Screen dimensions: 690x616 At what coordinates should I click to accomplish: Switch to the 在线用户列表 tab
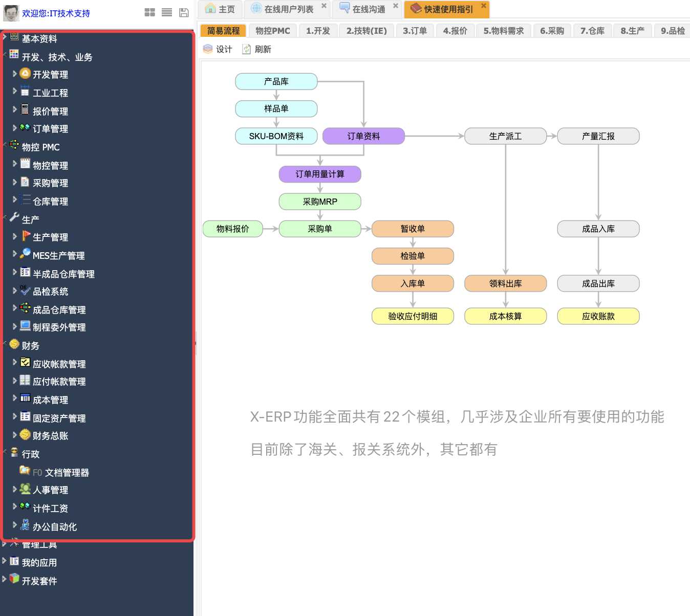[x=288, y=9]
